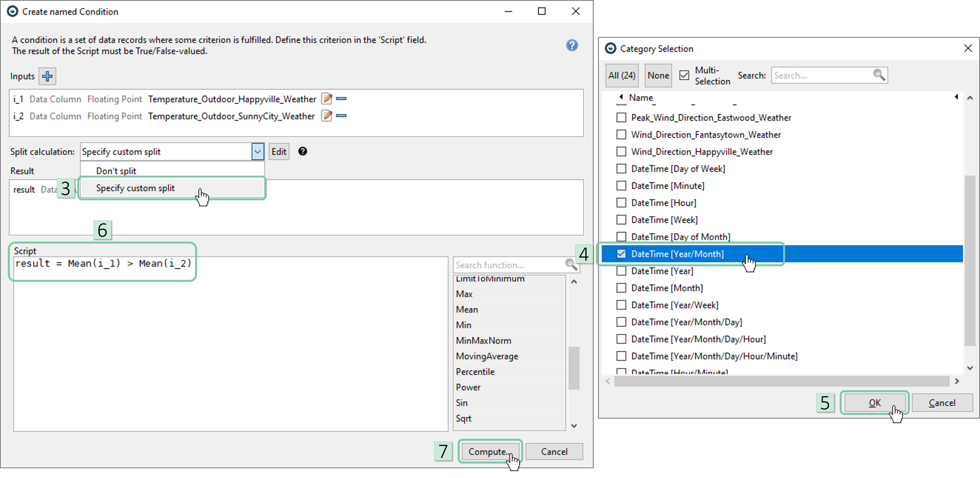Screen dimensions: 980x478
Task: Click magnifier icon in function search
Action: click(x=571, y=265)
